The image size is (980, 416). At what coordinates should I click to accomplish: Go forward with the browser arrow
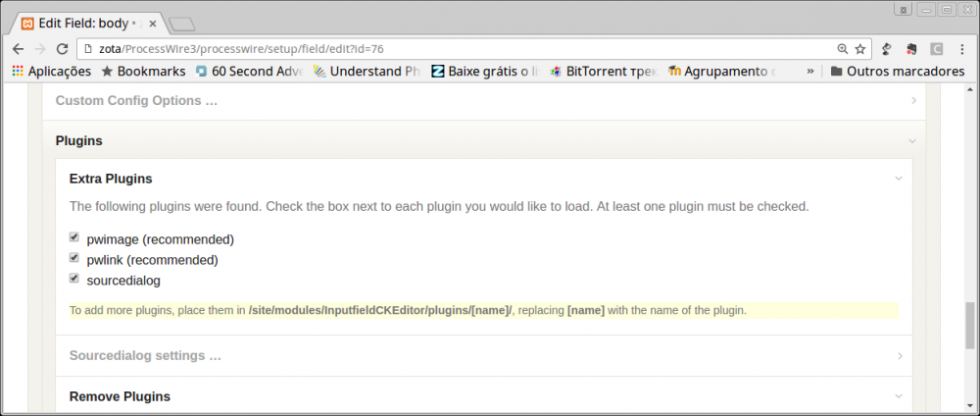pos(40,49)
